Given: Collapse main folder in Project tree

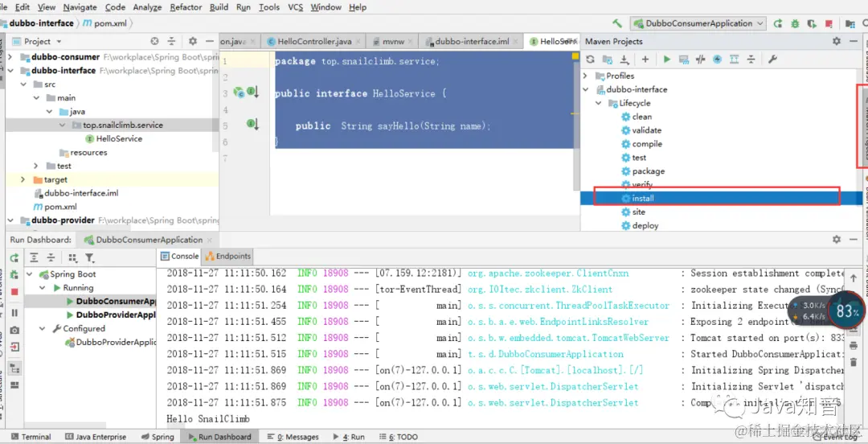Looking at the screenshot, I should click(x=36, y=97).
